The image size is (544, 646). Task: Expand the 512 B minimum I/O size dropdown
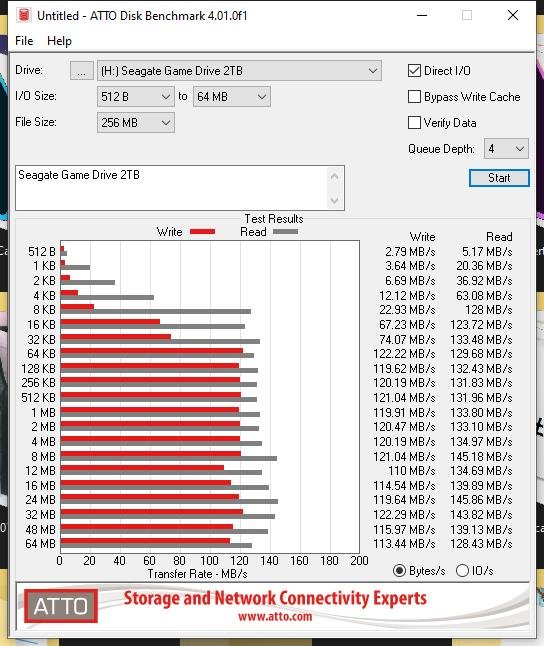tap(136, 97)
